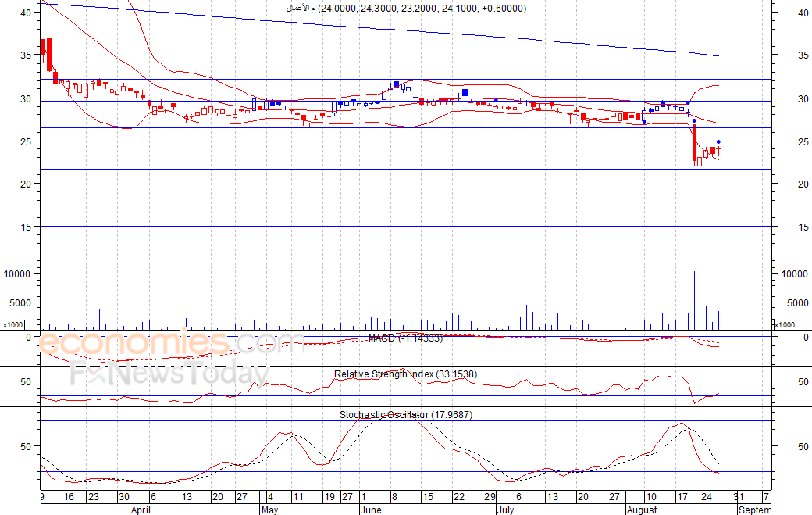Click the economies.com watermark logo
The height and width of the screenshot is (515, 812).
coord(171,343)
